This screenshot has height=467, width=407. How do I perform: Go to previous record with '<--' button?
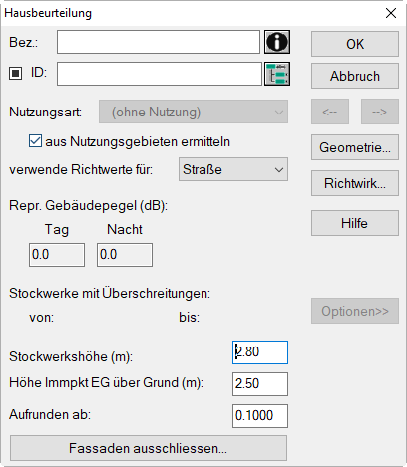tap(330, 112)
